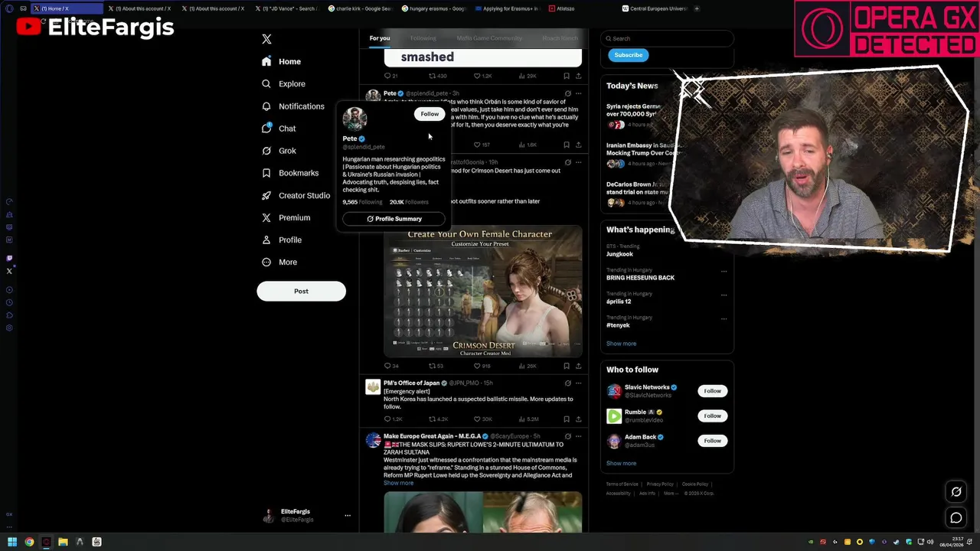Bookmark Pete's Orbán post
980x551 pixels.
click(567, 145)
